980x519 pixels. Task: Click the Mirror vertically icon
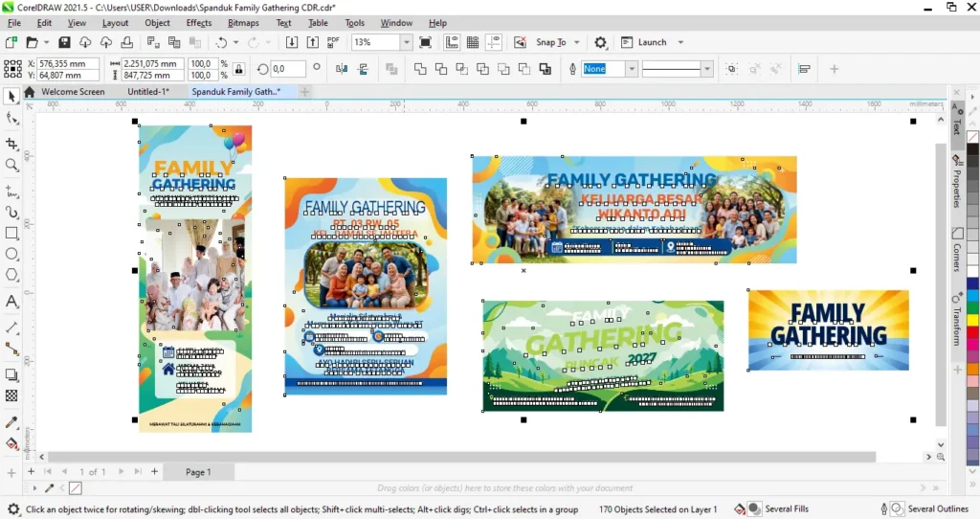click(363, 69)
